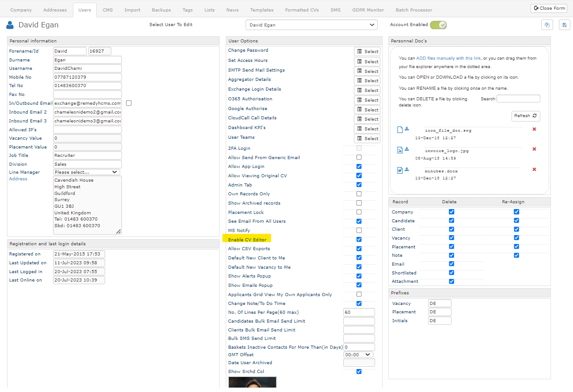
Task: Click the Vacancy prefix field
Action: coord(440,303)
